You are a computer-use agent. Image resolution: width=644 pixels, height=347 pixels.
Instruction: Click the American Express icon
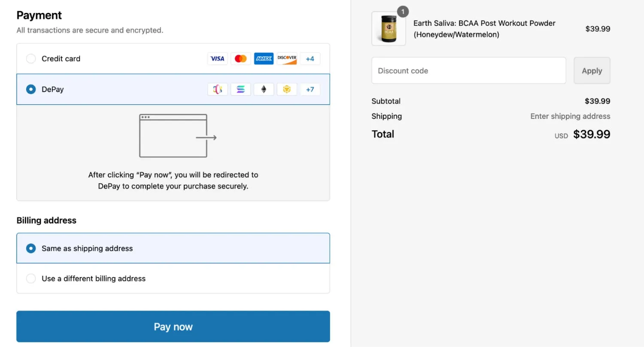point(264,59)
